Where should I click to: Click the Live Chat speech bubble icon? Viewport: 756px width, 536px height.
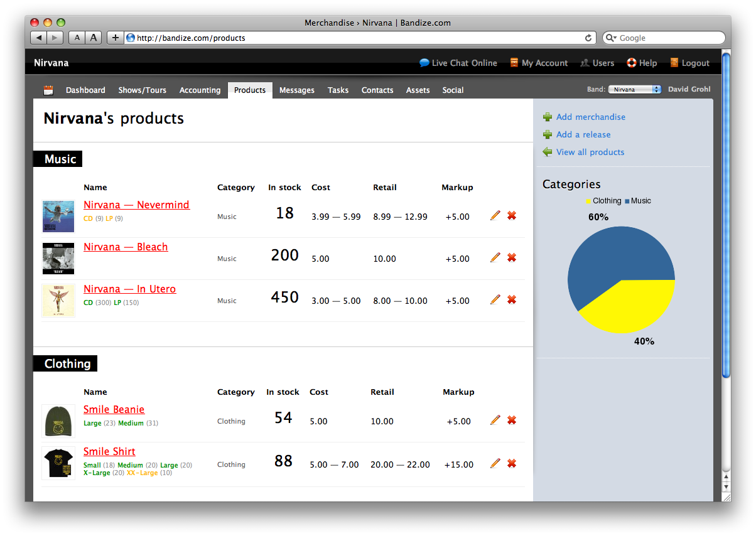424,63
